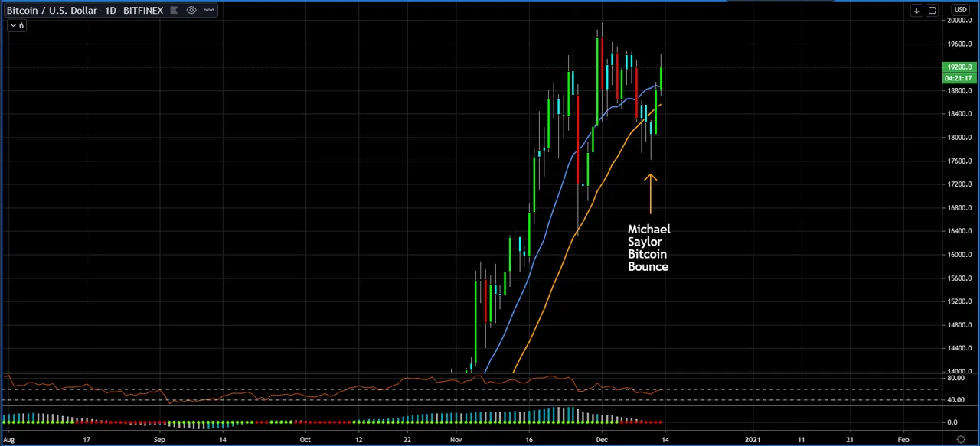
Task: Click the 19600.0 price axis label
Action: pyautogui.click(x=959, y=44)
